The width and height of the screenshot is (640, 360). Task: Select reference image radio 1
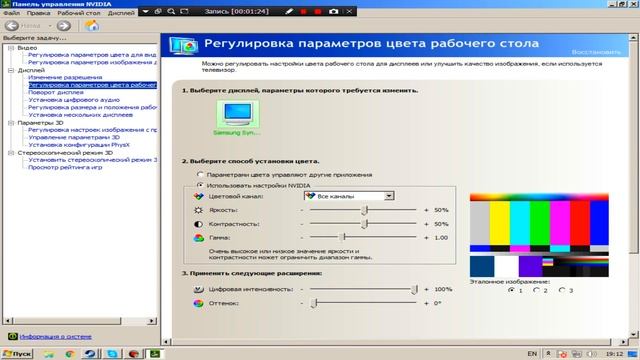[x=511, y=290]
